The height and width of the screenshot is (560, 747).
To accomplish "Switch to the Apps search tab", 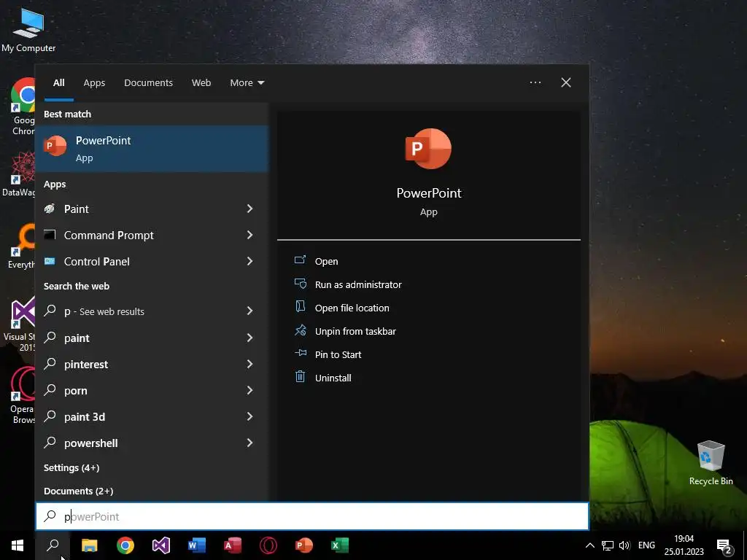I will [x=94, y=83].
